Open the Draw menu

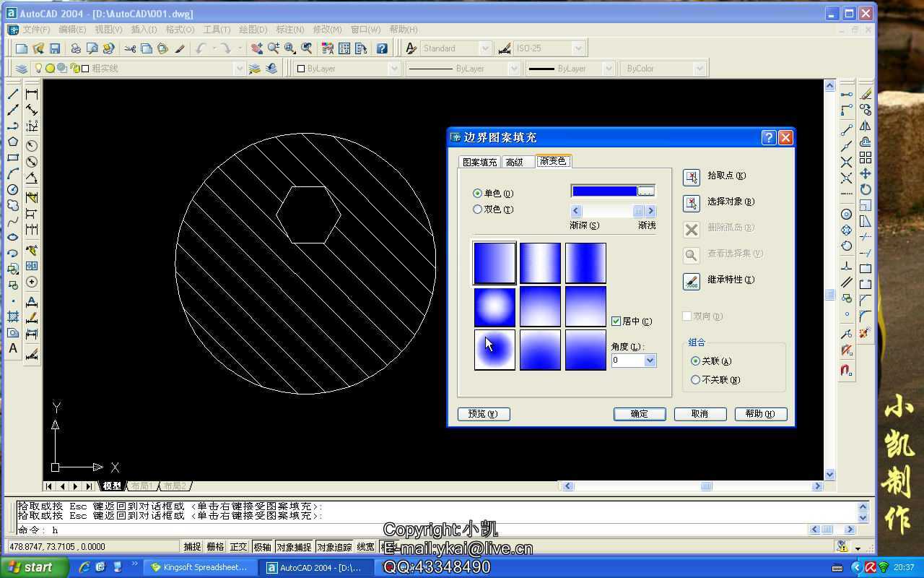point(253,30)
